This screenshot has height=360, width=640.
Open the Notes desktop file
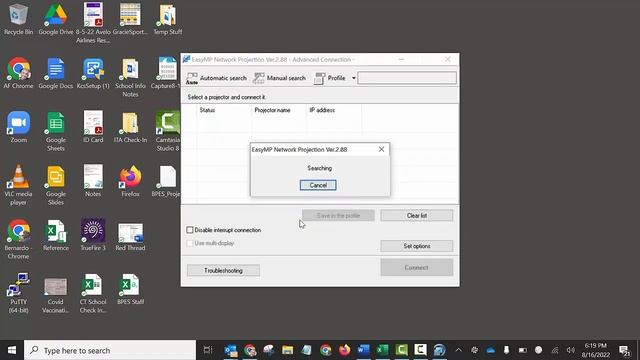coord(93,181)
